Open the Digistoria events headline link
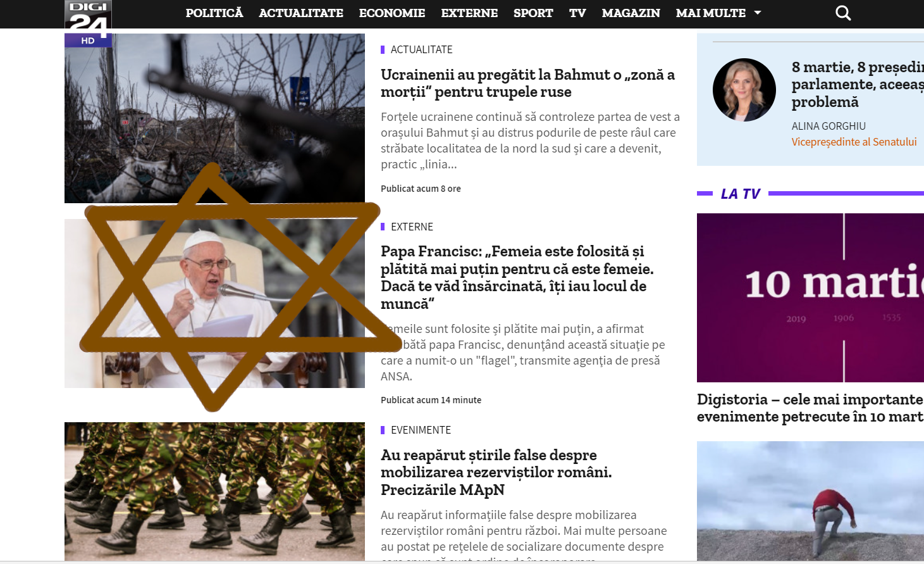 (x=810, y=408)
